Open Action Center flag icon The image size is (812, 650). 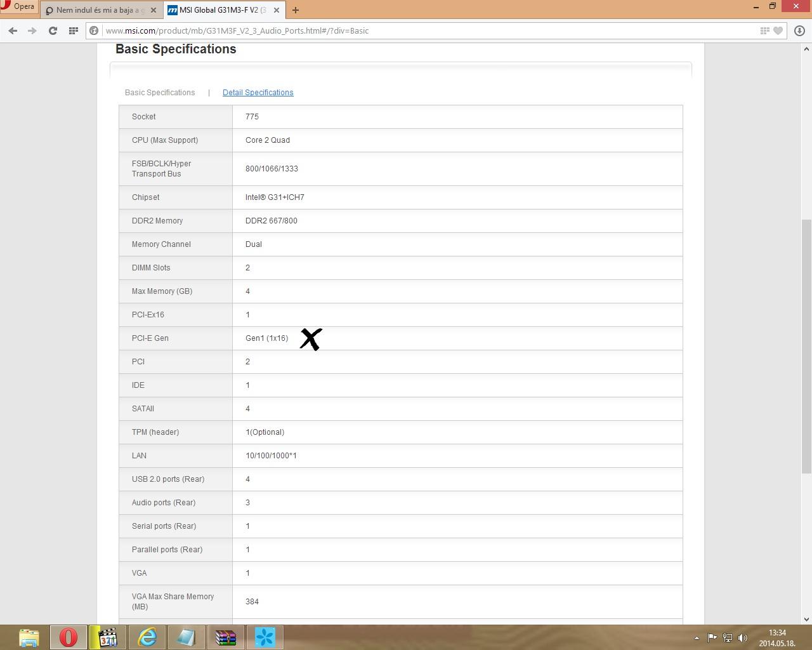pos(712,638)
